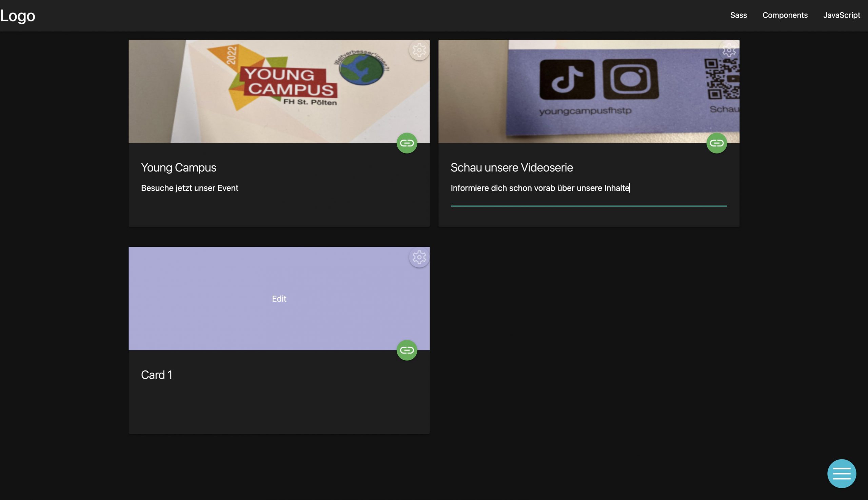Screen dimensions: 868x500
Task: Click the 'Besuche jetzt unser Event' description
Action: pyautogui.click(x=190, y=188)
